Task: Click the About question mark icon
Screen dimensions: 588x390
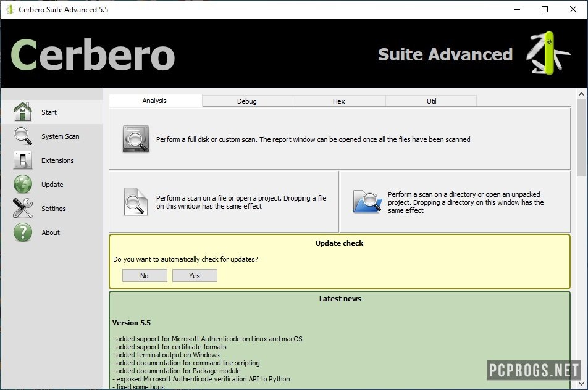Action: (x=22, y=232)
